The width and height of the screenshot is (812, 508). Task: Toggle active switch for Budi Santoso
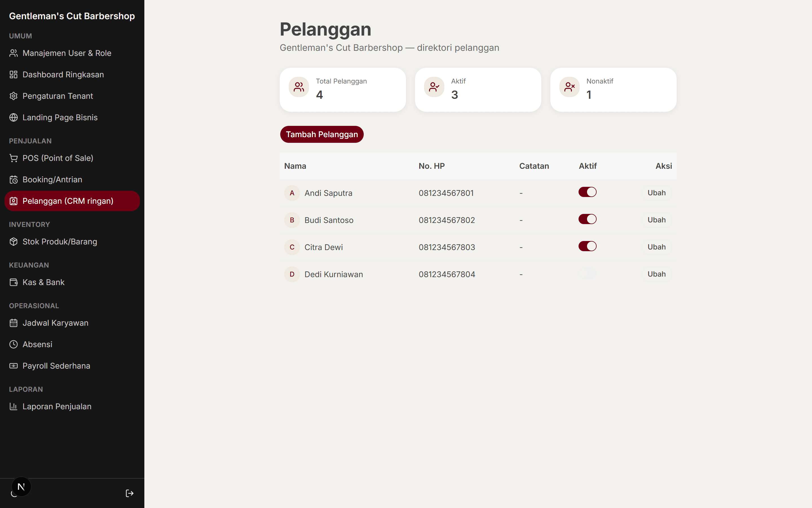point(588,219)
